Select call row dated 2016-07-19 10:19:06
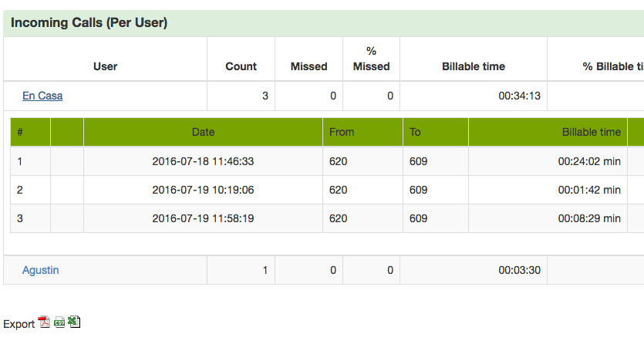644x341 pixels. click(327, 190)
